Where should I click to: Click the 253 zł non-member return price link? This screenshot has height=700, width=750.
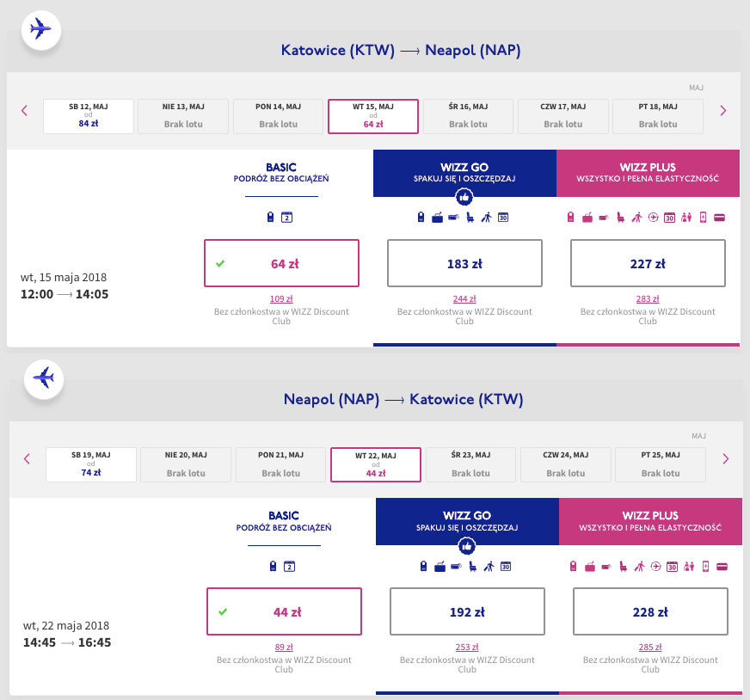click(x=467, y=648)
